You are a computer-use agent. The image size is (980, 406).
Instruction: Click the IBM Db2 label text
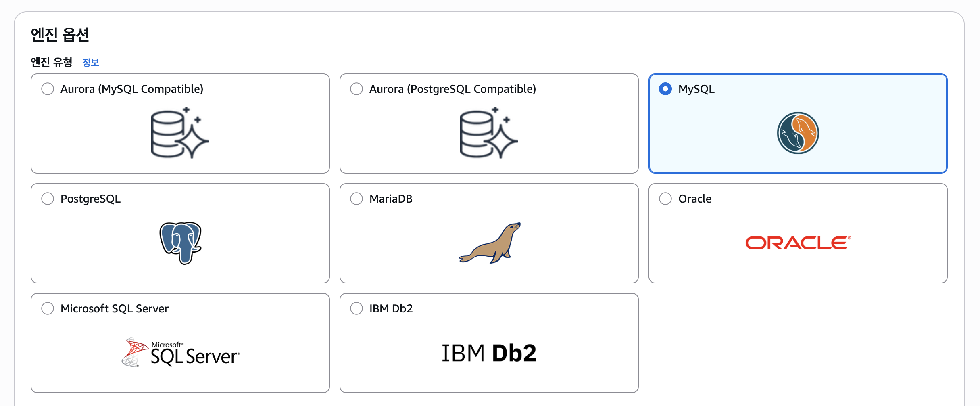(x=391, y=308)
